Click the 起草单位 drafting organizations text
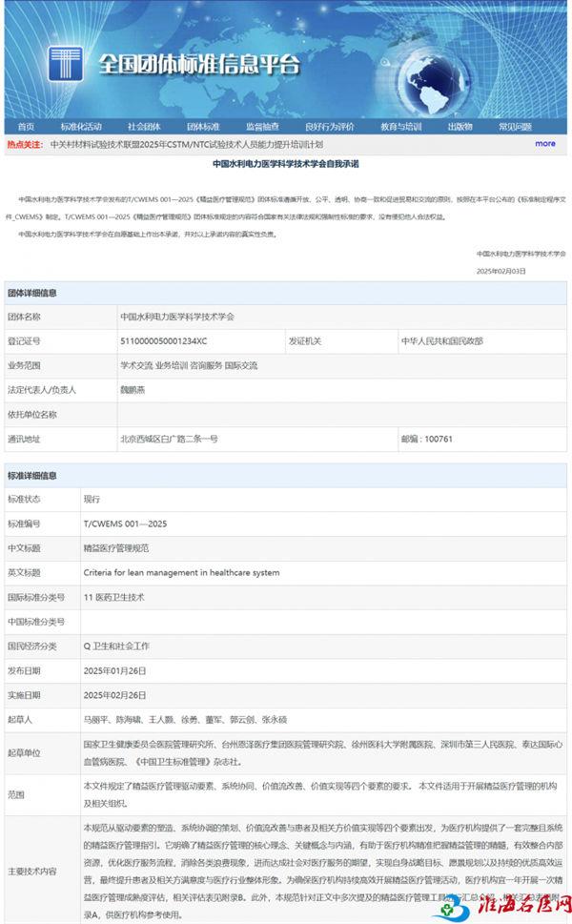Image resolution: width=572 pixels, height=924 pixels. point(323,753)
